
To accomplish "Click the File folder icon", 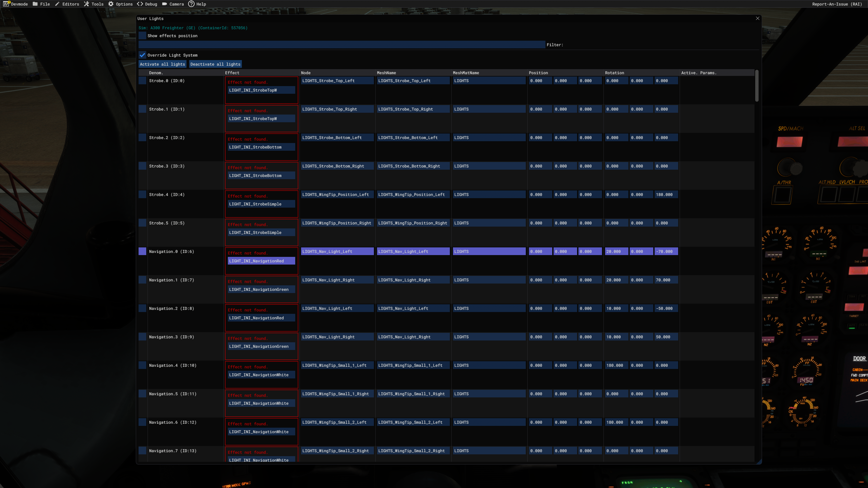I will click(35, 4).
